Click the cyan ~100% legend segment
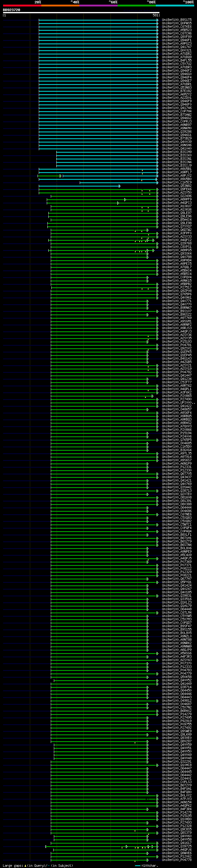Screen dimensions: 197x868 click(175, 6)
